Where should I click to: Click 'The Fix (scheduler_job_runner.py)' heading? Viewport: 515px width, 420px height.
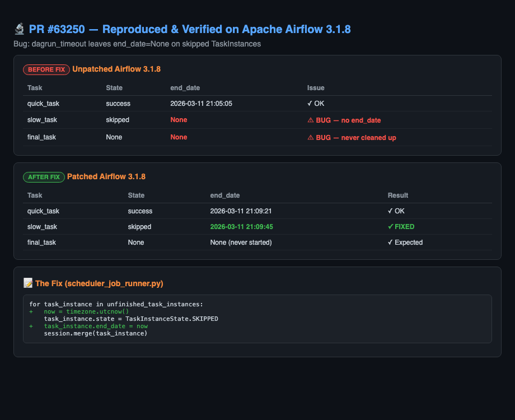(x=99, y=283)
